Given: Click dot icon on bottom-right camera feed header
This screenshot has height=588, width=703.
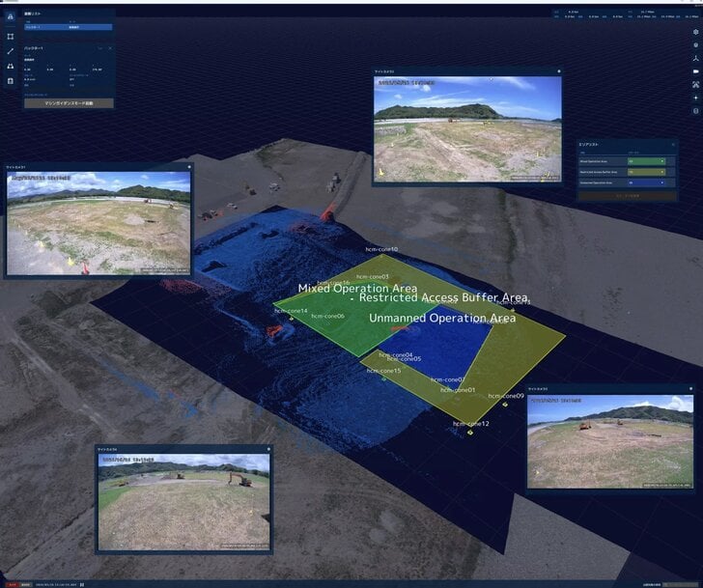Looking at the screenshot, I should 690,388.
